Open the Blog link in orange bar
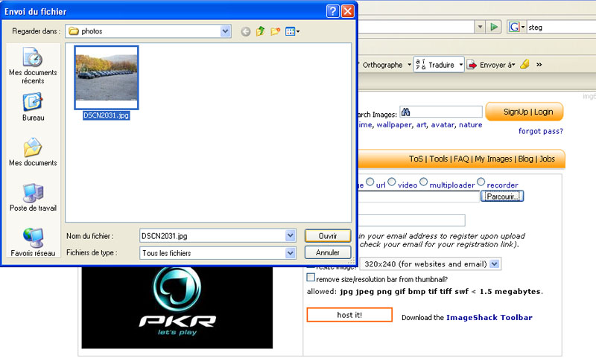 click(526, 159)
